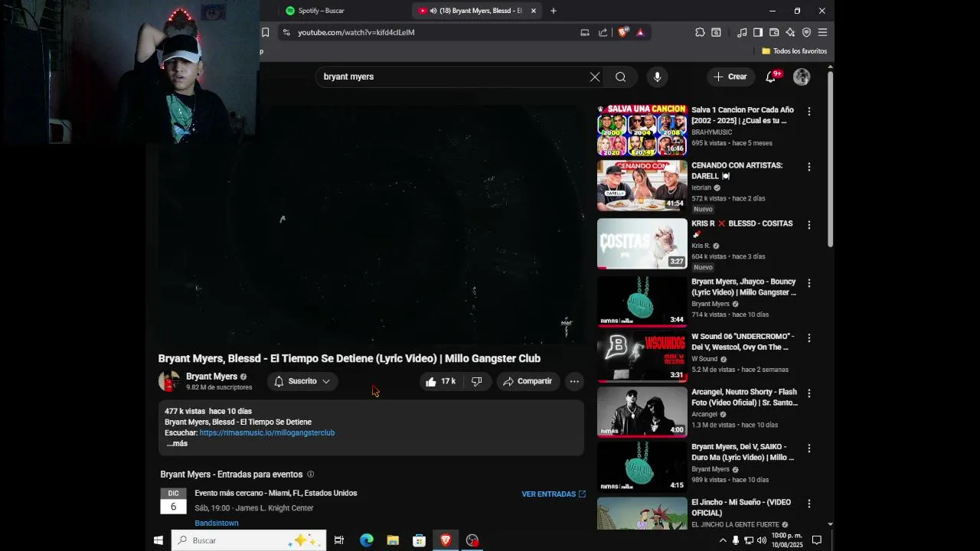
Task: Open options menu for Salva 1 Cancion video
Action: pyautogui.click(x=808, y=112)
